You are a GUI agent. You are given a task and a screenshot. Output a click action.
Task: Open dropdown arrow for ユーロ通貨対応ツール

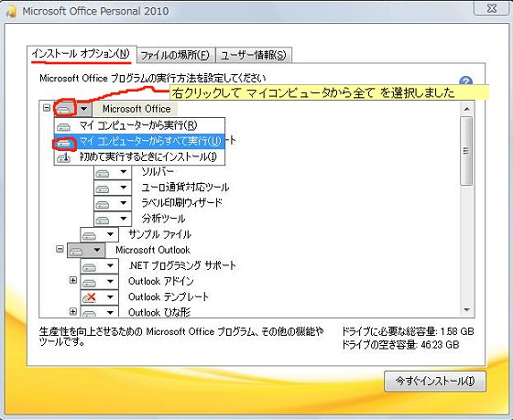pyautogui.click(x=124, y=188)
